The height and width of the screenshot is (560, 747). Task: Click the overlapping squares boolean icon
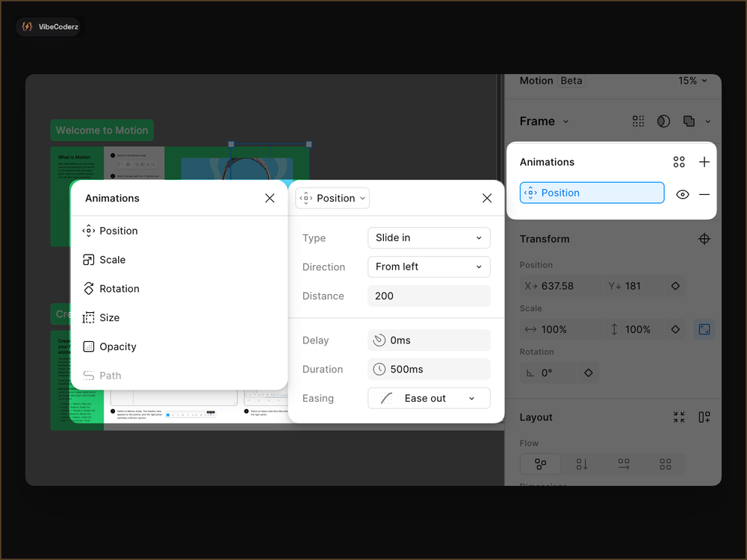[x=689, y=122]
